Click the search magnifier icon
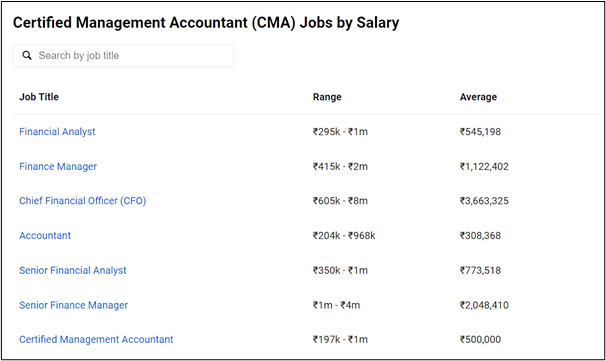This screenshot has height=361, width=606. tap(27, 56)
